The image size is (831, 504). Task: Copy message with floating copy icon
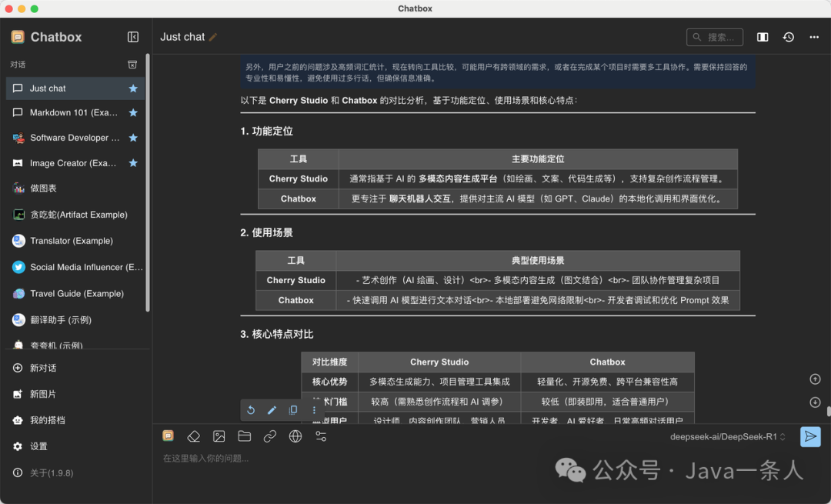click(x=292, y=410)
